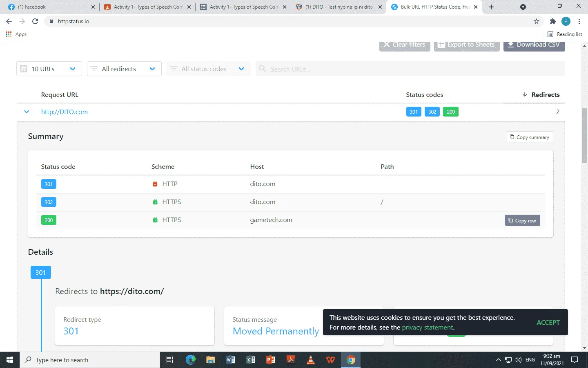Open the privacy statement link
This screenshot has width=588, height=368.
click(x=427, y=327)
